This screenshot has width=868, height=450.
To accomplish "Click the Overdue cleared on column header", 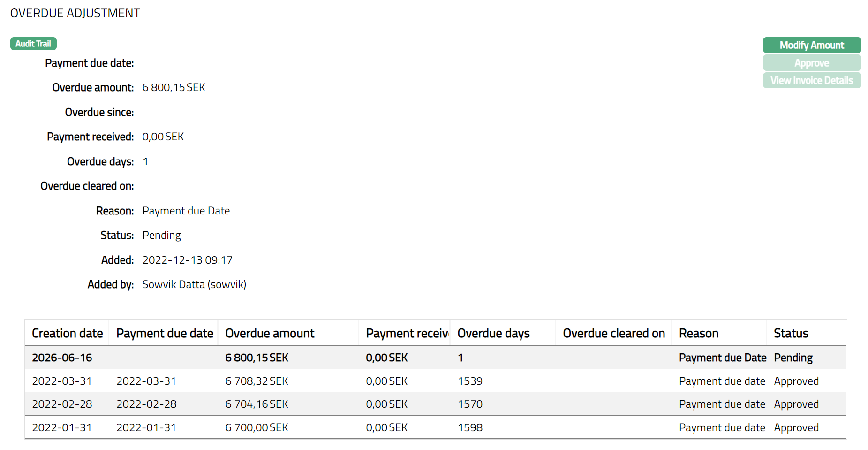I will tap(613, 333).
